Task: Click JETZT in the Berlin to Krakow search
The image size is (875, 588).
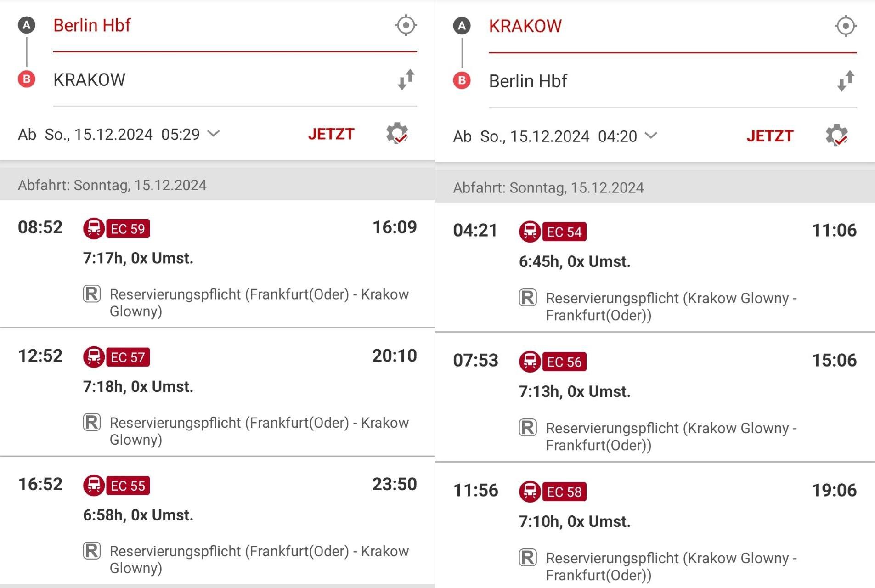Action: pos(331,134)
